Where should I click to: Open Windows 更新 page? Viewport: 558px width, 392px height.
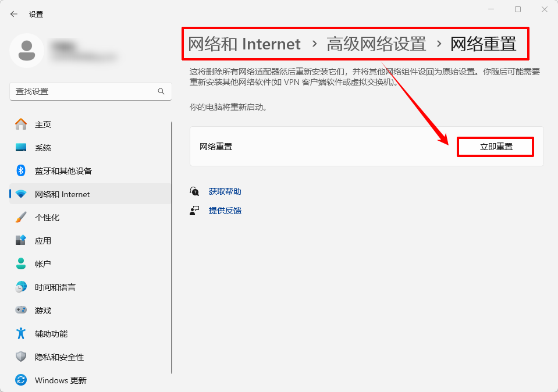point(90,380)
